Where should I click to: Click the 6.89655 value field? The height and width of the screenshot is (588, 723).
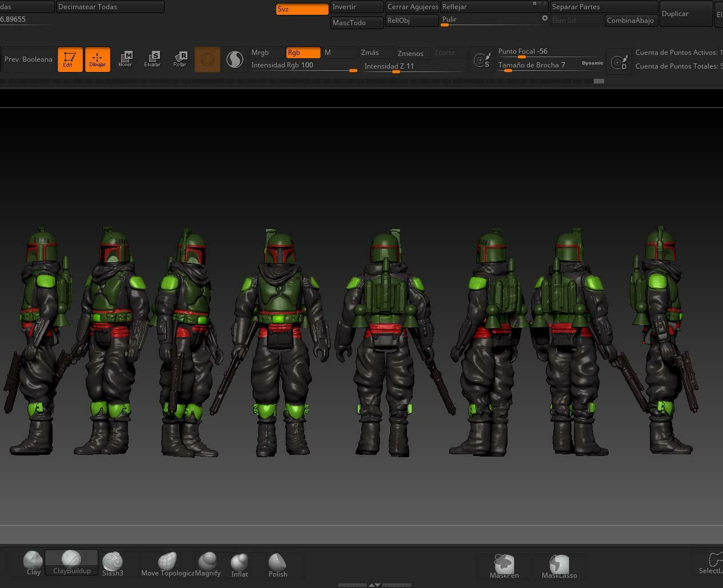click(26, 19)
